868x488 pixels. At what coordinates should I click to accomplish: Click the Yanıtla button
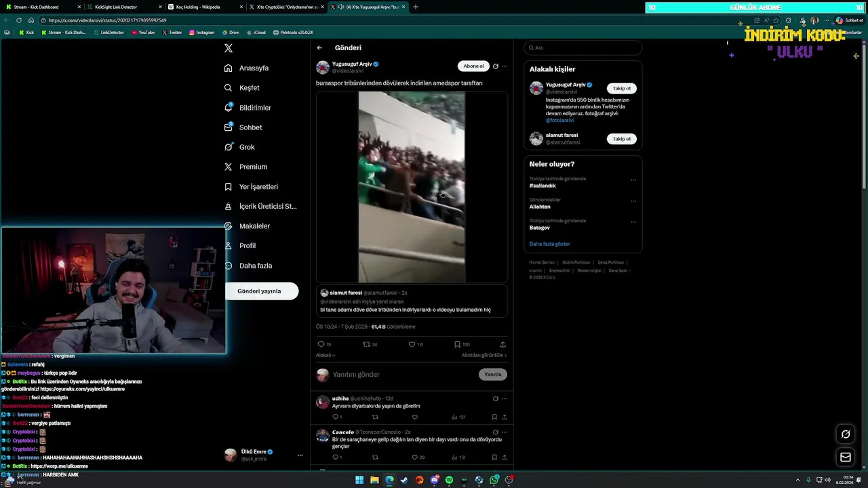pyautogui.click(x=493, y=374)
